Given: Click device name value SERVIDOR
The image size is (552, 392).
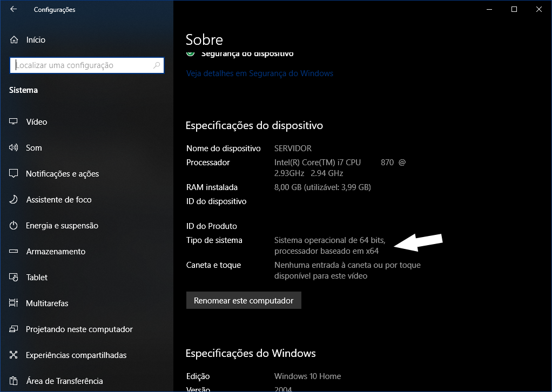Looking at the screenshot, I should tap(293, 148).
